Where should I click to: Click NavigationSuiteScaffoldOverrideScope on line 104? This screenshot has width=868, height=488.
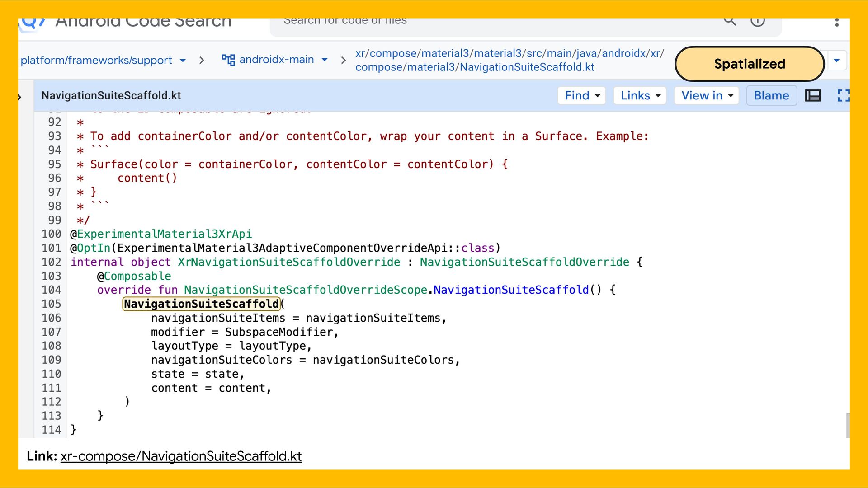coord(306,290)
